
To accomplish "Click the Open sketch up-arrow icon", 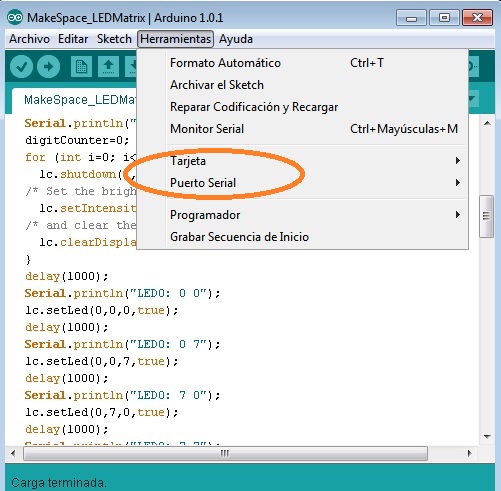I will coord(108,67).
